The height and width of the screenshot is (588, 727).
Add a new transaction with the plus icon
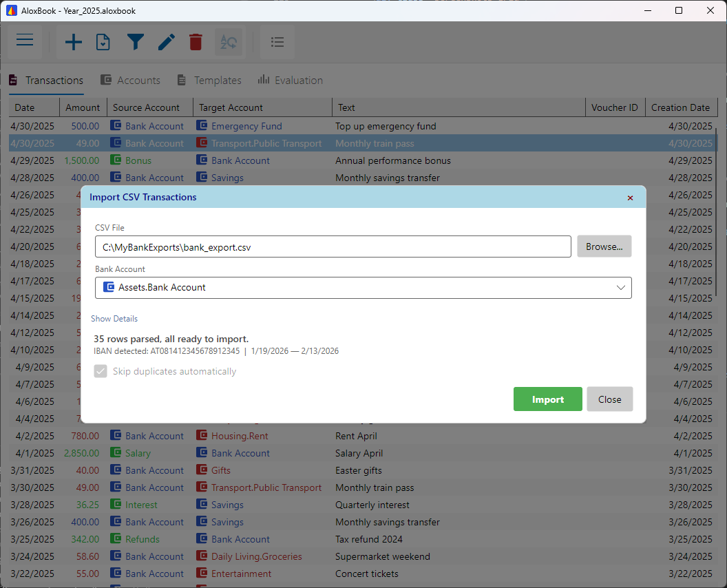click(73, 41)
